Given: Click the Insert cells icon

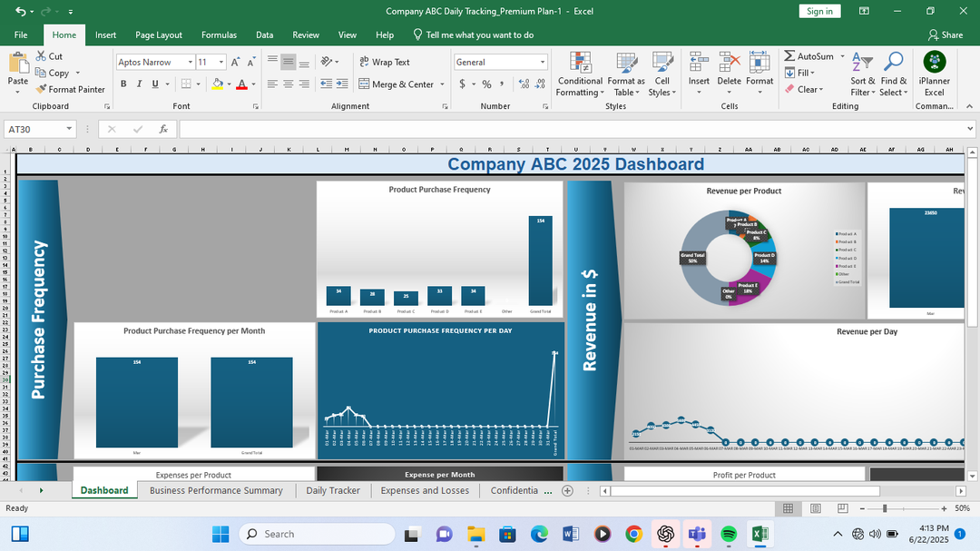Looking at the screenshot, I should [699, 64].
